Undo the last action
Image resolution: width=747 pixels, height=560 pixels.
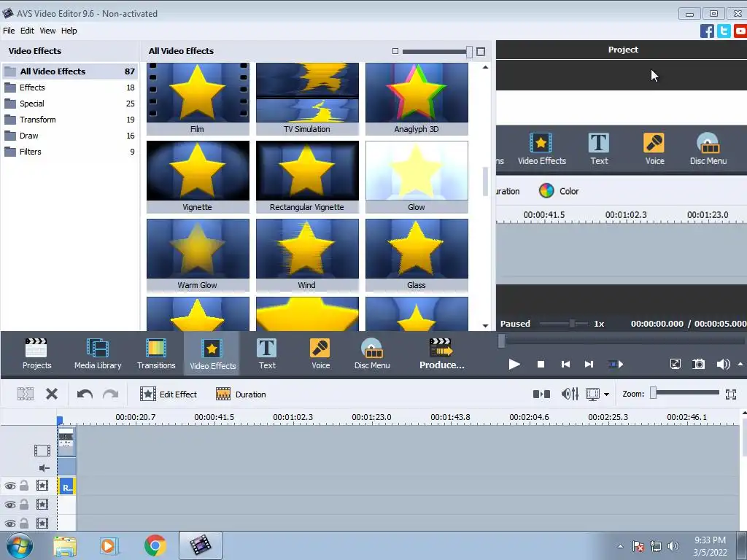pyautogui.click(x=85, y=394)
